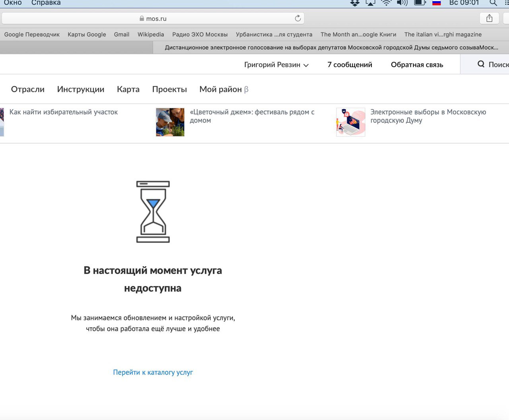Switch input language via Russian flag
The height and width of the screenshot is (420, 509).
point(437,3)
